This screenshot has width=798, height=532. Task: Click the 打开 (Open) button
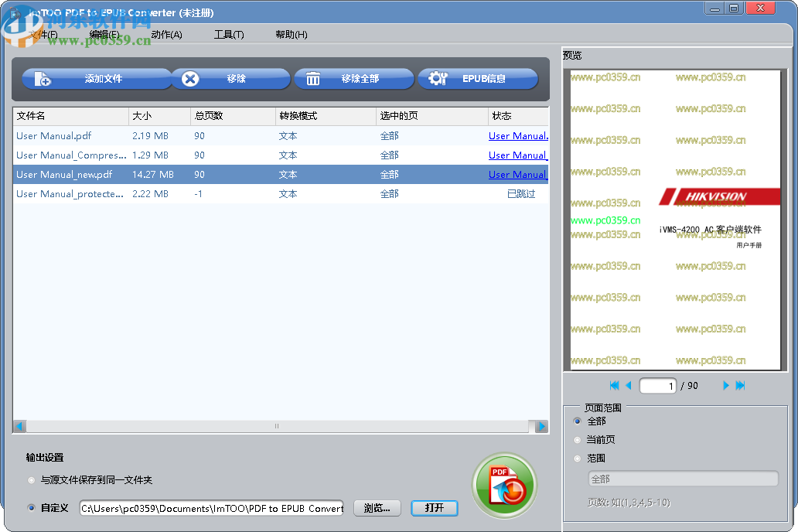point(435,508)
